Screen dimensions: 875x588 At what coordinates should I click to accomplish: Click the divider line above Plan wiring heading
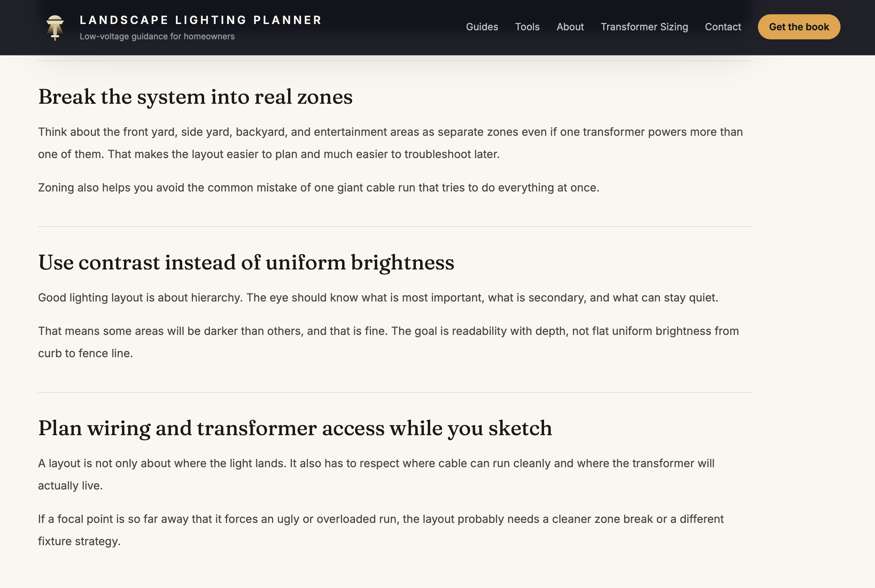pyautogui.click(x=394, y=392)
